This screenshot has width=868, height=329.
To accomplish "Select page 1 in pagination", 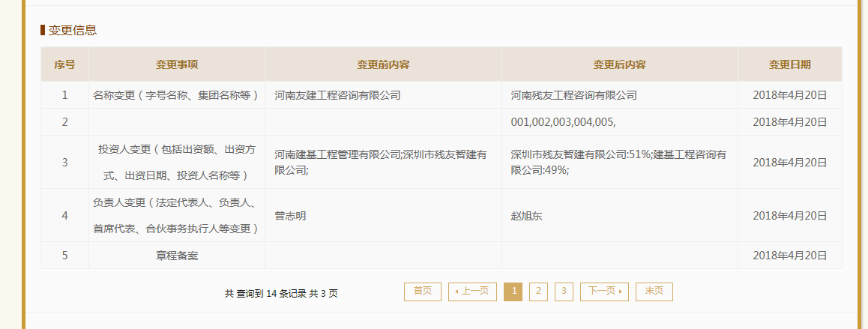I will pos(513,292).
